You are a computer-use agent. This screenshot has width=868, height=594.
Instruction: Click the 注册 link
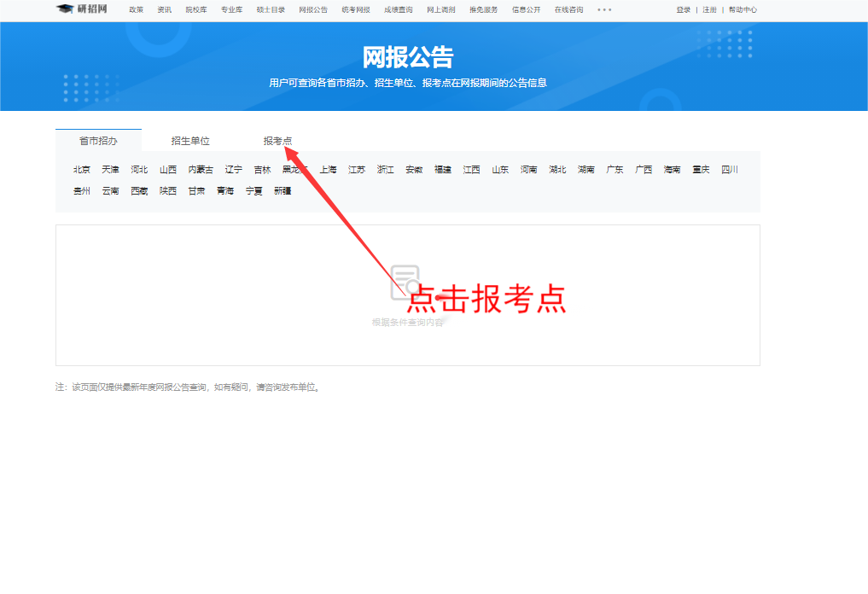coord(710,10)
